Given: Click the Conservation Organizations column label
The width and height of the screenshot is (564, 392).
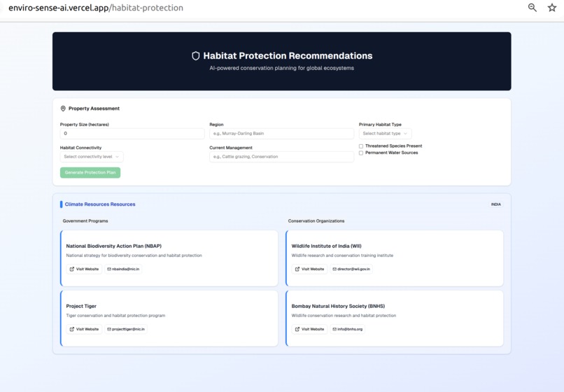Looking at the screenshot, I should [x=316, y=220].
